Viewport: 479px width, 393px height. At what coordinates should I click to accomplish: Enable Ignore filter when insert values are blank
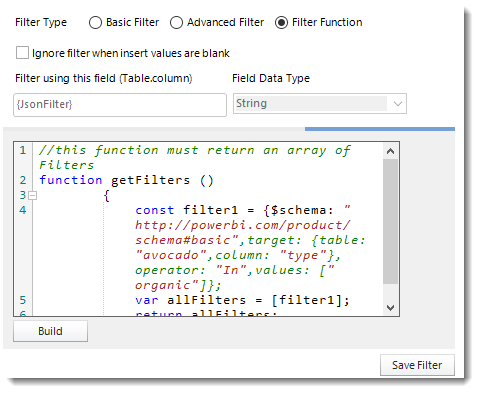point(22,53)
